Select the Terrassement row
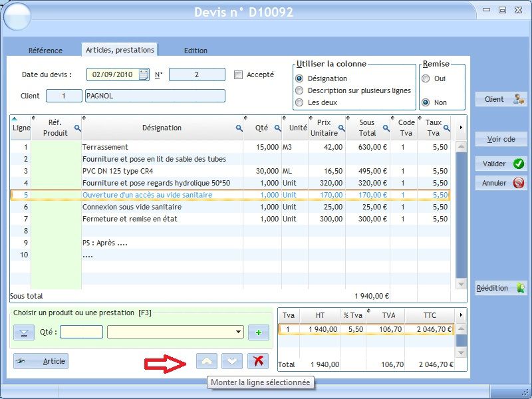 pyautogui.click(x=231, y=147)
